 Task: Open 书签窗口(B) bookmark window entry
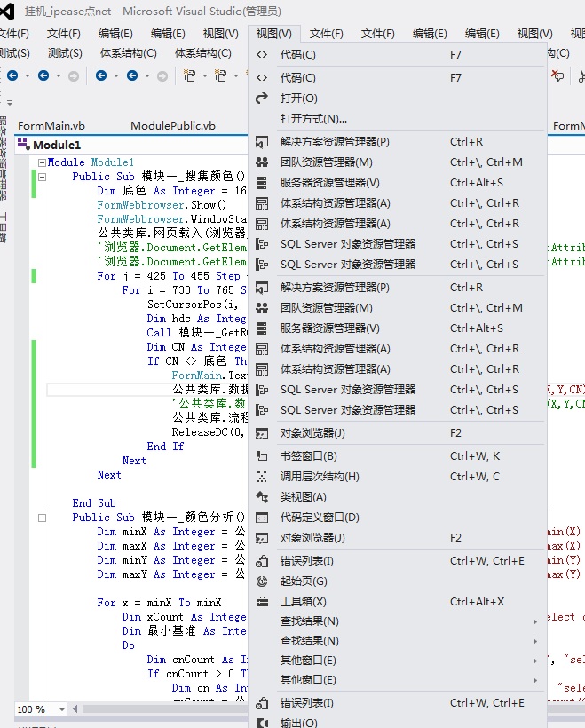point(398,456)
